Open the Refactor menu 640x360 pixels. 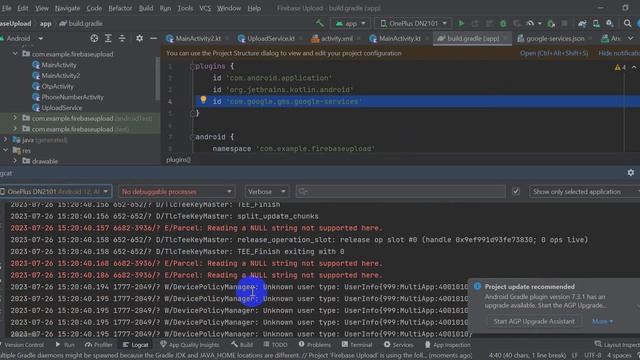(120, 8)
